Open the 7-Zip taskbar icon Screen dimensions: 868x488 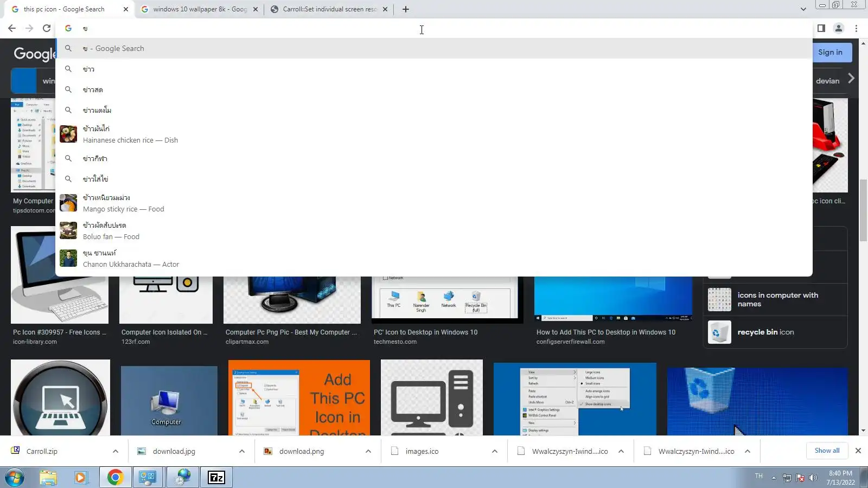pos(216,478)
